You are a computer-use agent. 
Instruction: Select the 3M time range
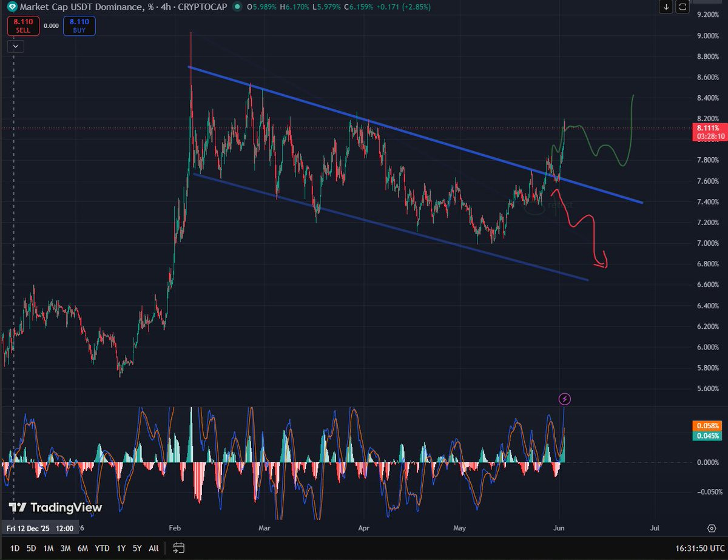(x=66, y=548)
